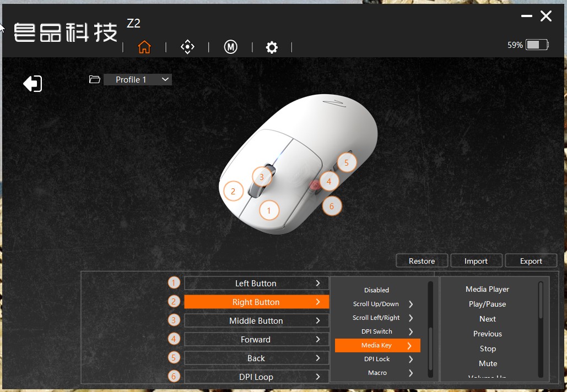Click the Export button
Image resolution: width=567 pixels, height=392 pixels.
pos(531,261)
